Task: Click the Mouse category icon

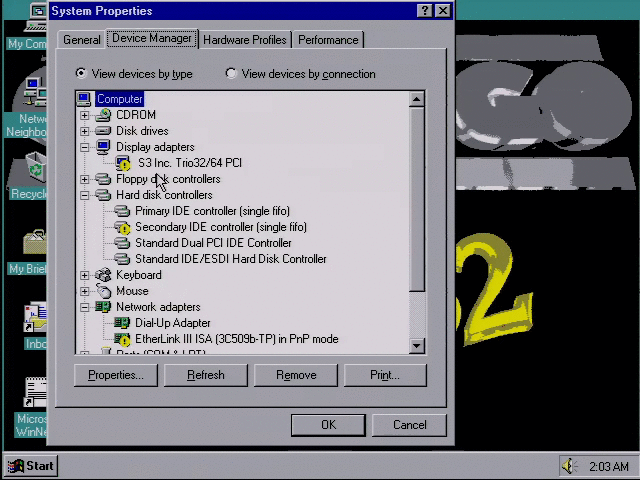Action: pos(104,291)
